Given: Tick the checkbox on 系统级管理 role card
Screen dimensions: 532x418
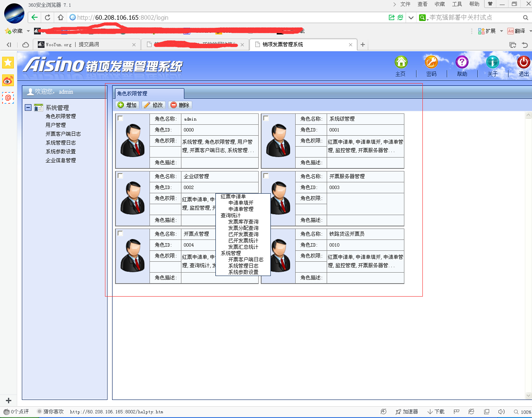Looking at the screenshot, I should [x=266, y=118].
